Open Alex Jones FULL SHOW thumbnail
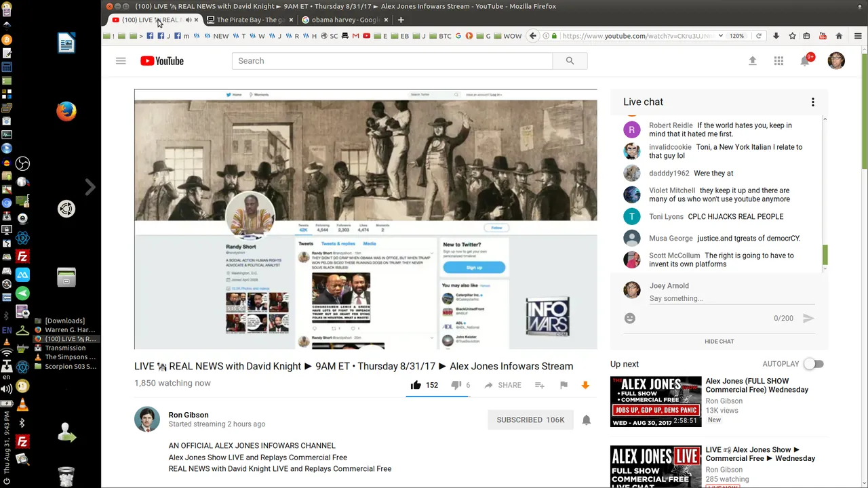Screen dimensions: 868x488 (x=656, y=401)
